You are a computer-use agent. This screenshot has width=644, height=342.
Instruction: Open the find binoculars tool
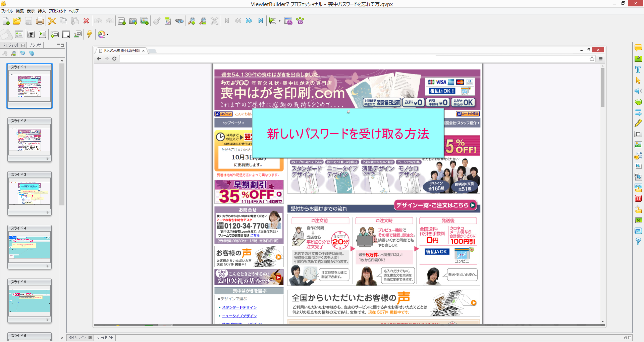tap(179, 21)
